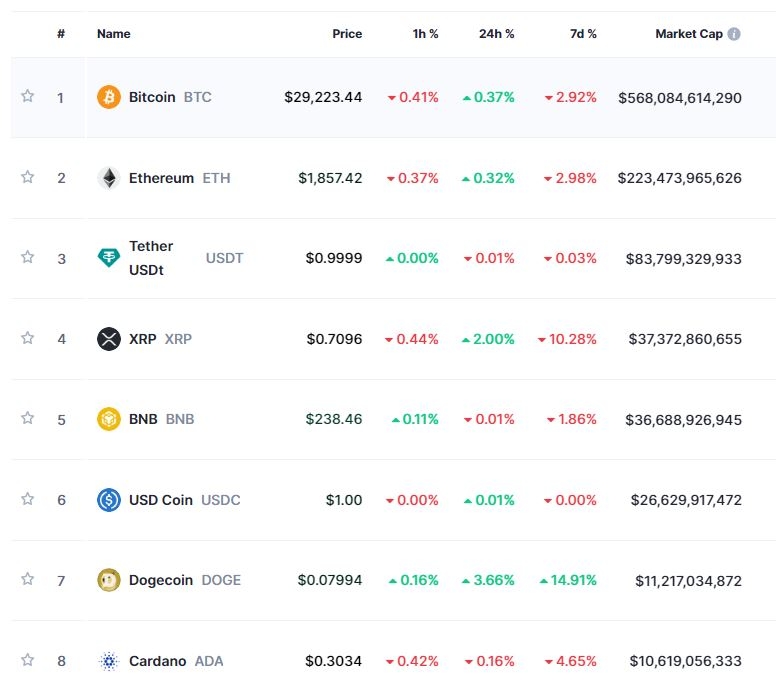Toggle the watchlist star for Ethereum
Image resolution: width=776 pixels, height=700 pixels.
click(28, 177)
